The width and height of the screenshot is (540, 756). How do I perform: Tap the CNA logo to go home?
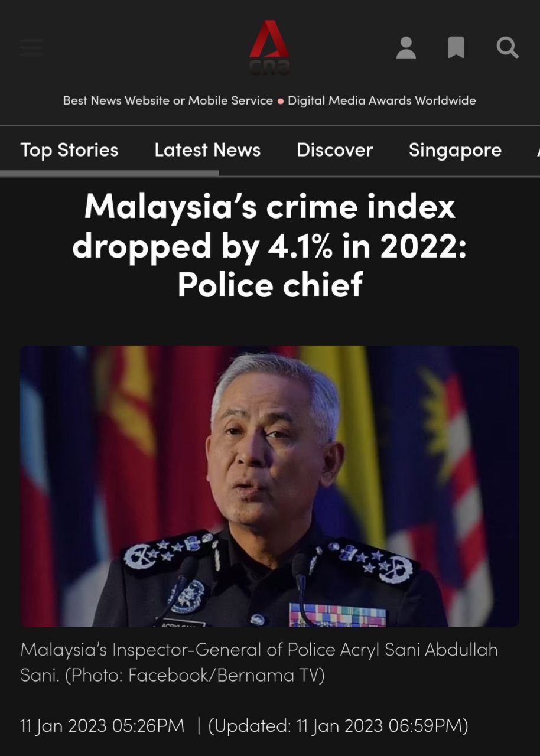pos(269,47)
